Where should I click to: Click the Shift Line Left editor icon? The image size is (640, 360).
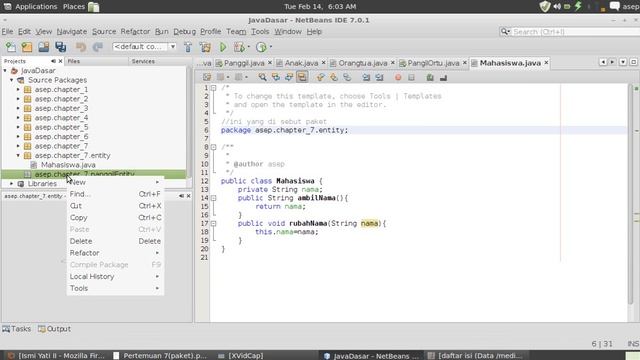366,77
